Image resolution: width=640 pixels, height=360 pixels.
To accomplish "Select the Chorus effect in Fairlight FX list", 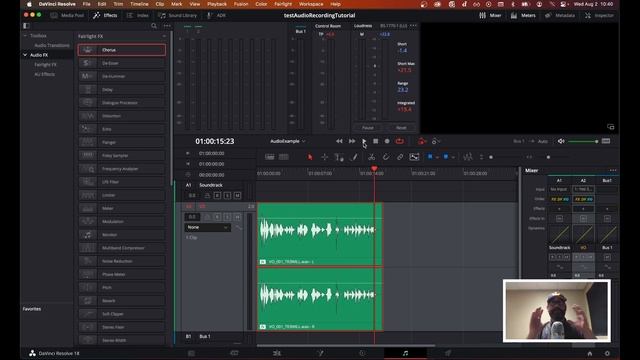I will click(x=122, y=50).
